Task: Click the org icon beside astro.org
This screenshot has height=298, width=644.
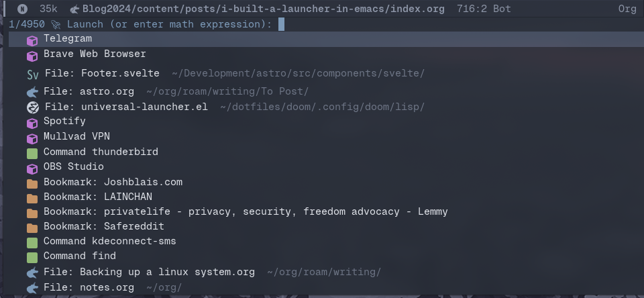Action: click(32, 92)
